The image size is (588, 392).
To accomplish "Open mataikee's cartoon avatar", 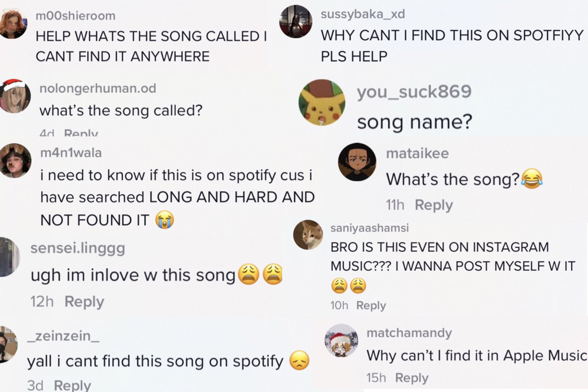I will 357,162.
